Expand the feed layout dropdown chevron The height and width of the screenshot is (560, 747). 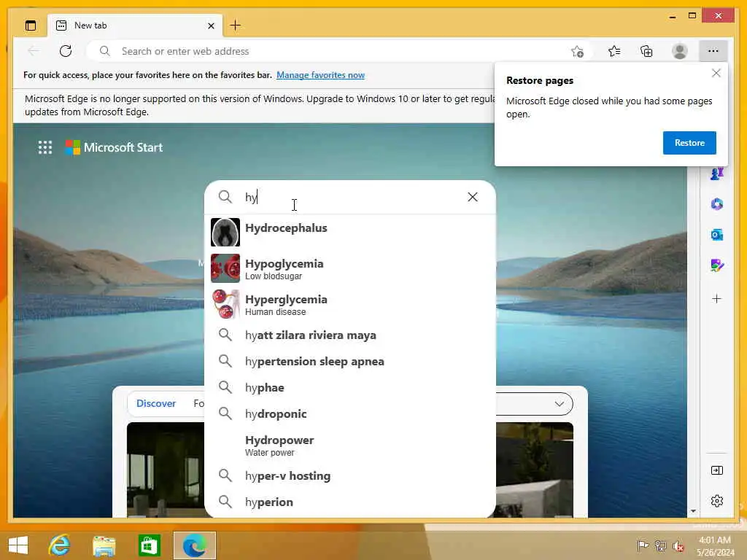(x=560, y=404)
